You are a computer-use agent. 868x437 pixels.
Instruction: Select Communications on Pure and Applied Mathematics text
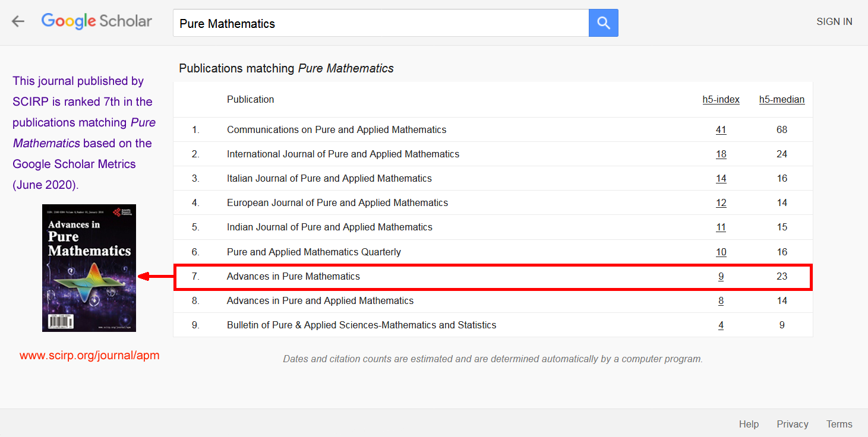[336, 130]
